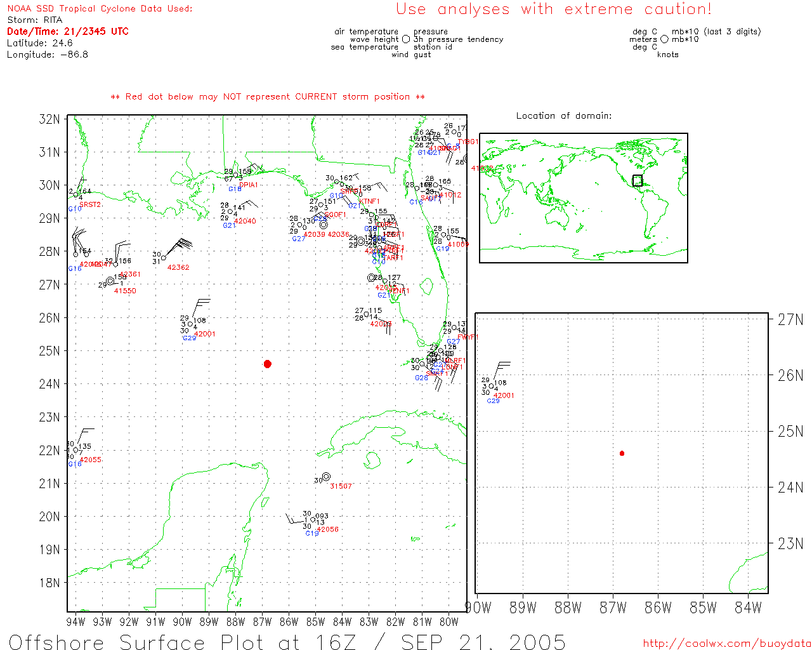Click the wind barb above buoy 42001 in the inset map

500,371
